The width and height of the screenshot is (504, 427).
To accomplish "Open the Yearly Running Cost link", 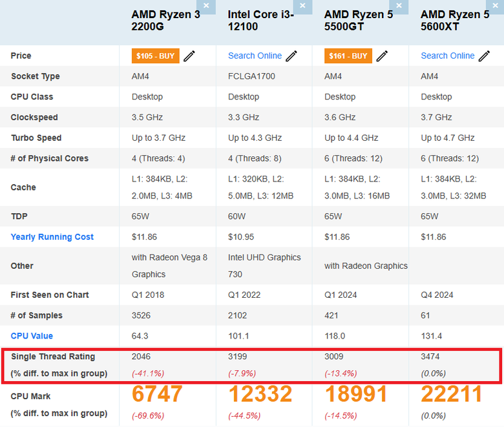I will coord(52,237).
